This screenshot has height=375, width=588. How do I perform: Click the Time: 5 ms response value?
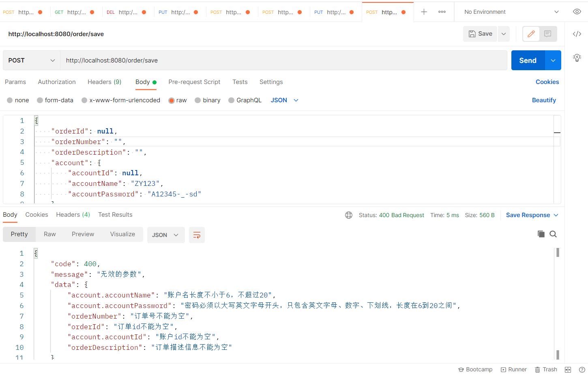pyautogui.click(x=444, y=215)
